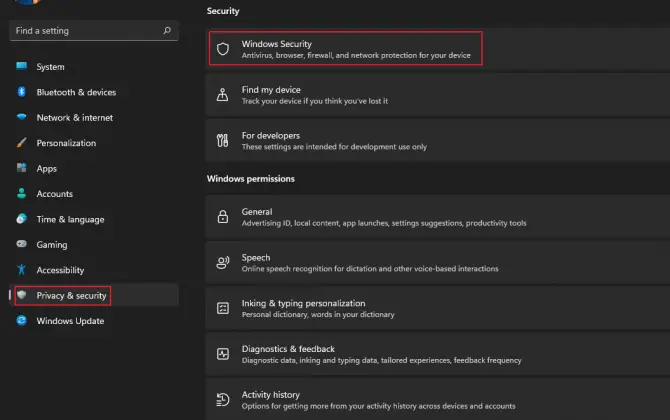Screen dimensions: 670x420
Task: Click the Time & language globe icon
Action: click(21, 219)
